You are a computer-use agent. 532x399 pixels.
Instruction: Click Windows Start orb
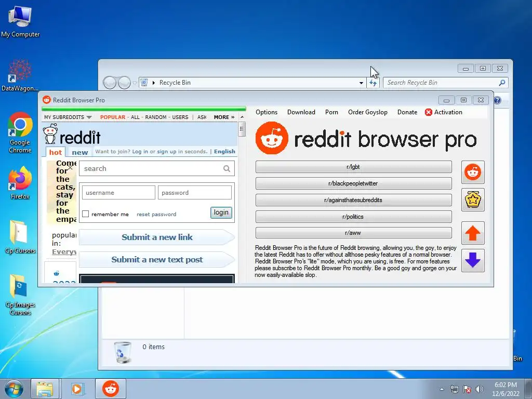click(14, 389)
